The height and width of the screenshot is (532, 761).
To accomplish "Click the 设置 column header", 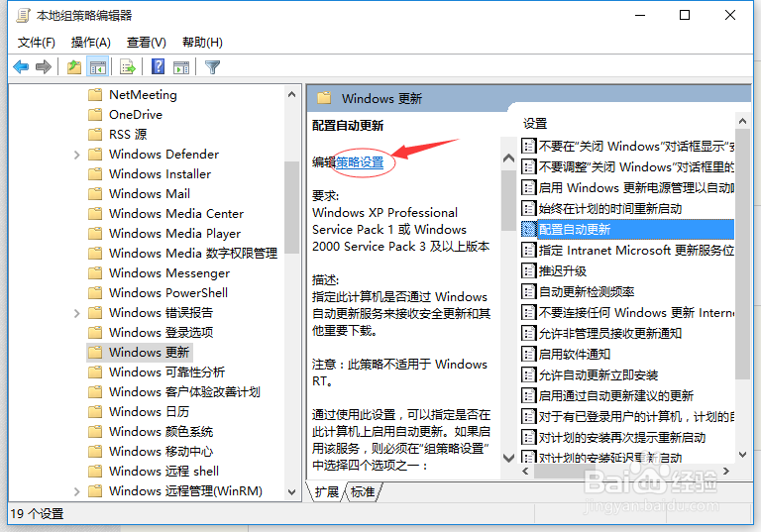I will [x=535, y=124].
